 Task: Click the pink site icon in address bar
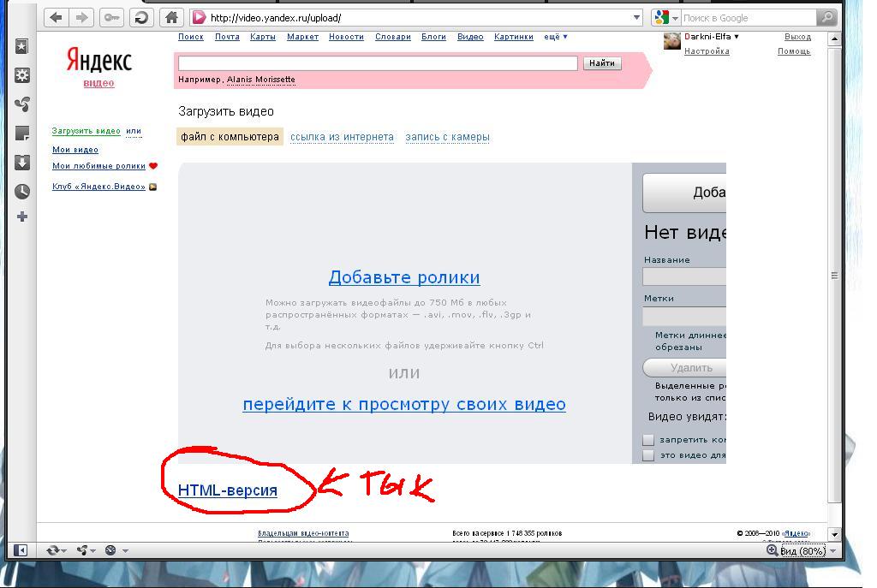199,18
